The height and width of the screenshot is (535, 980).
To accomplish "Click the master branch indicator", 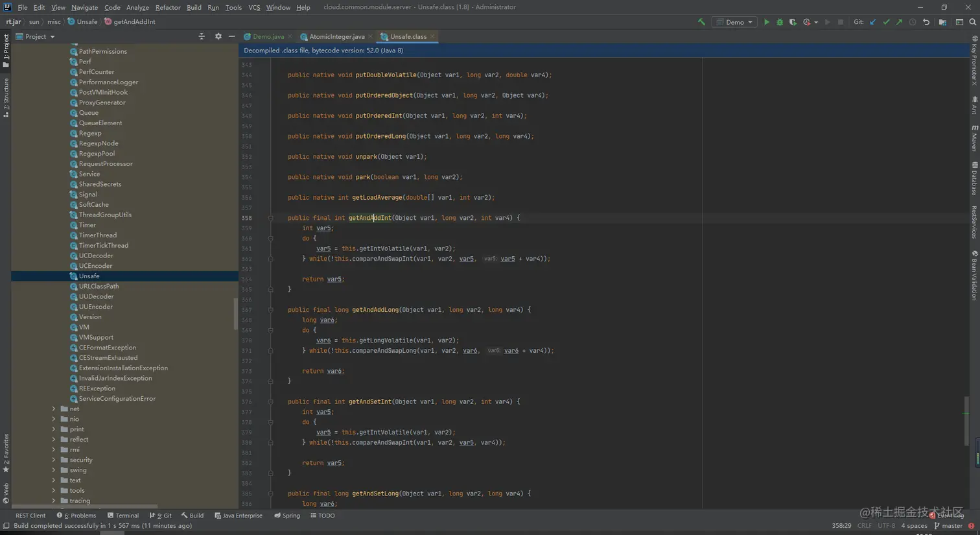I will 948,526.
